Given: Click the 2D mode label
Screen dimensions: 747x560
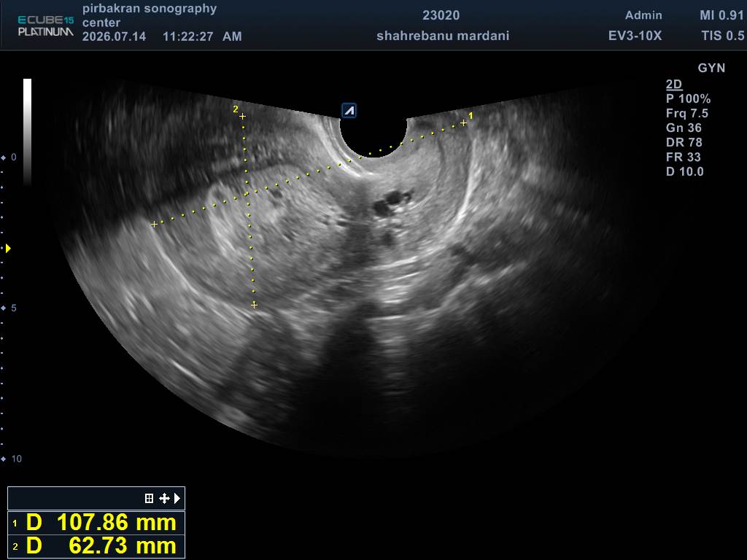Looking at the screenshot, I should [x=674, y=85].
